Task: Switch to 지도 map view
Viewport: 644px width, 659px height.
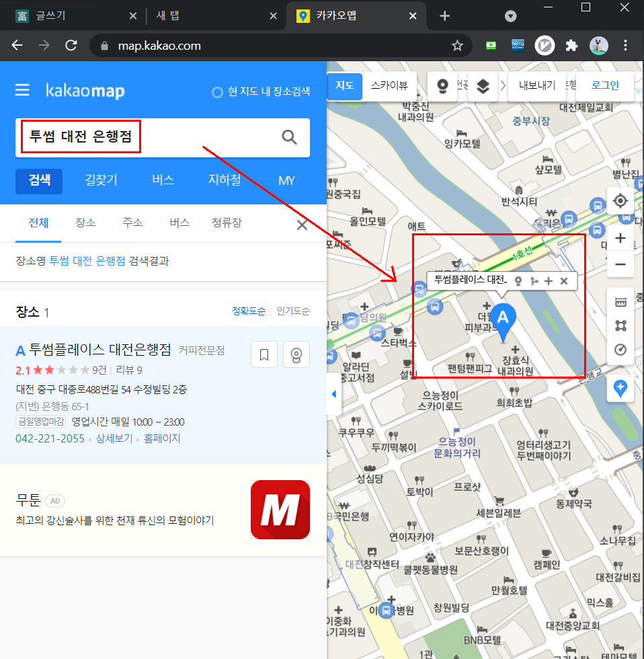Action: tap(344, 86)
